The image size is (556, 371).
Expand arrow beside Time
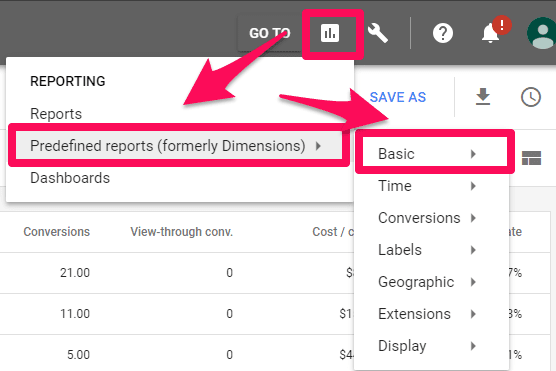pyautogui.click(x=473, y=186)
